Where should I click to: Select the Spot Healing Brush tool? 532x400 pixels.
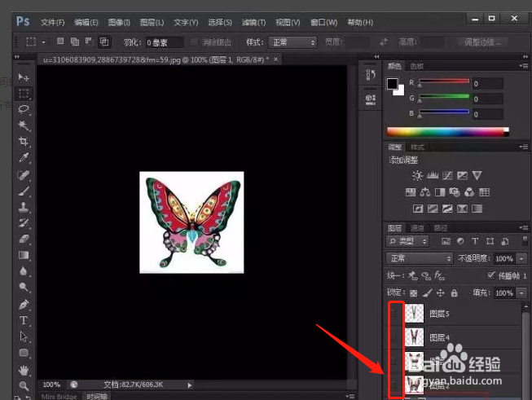[24, 174]
